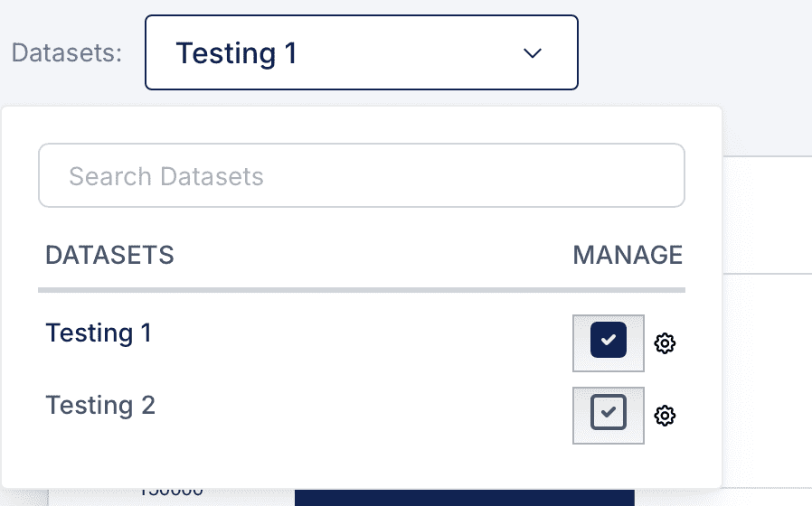Click the dark blue chart bar below popup
The width and height of the screenshot is (812, 506).
pos(465,498)
